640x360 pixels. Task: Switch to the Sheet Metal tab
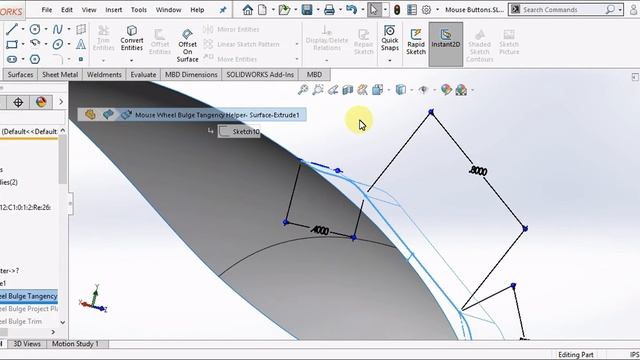(60, 74)
